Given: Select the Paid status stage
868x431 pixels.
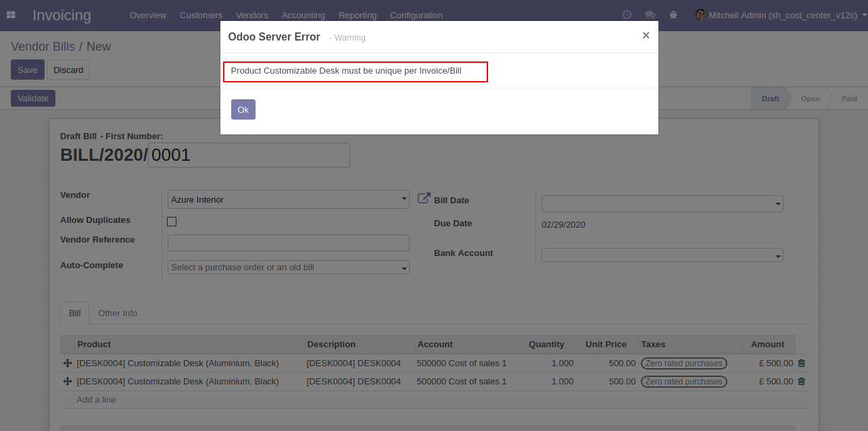Looking at the screenshot, I should pos(849,99).
